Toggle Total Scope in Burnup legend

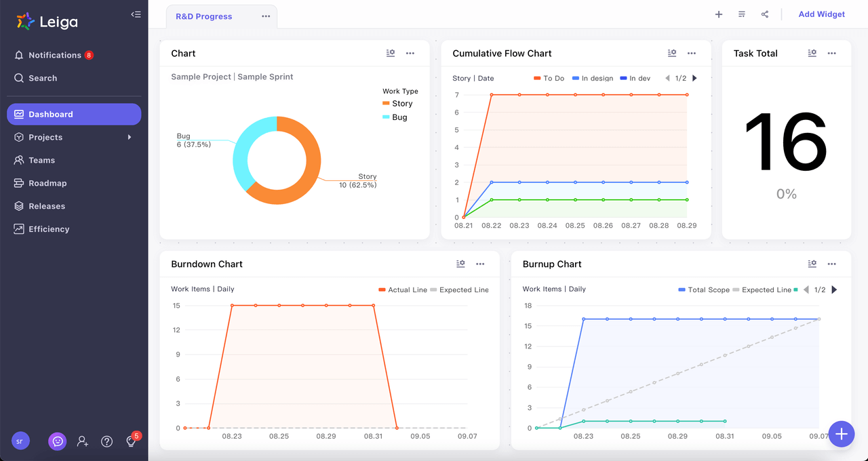tap(704, 290)
